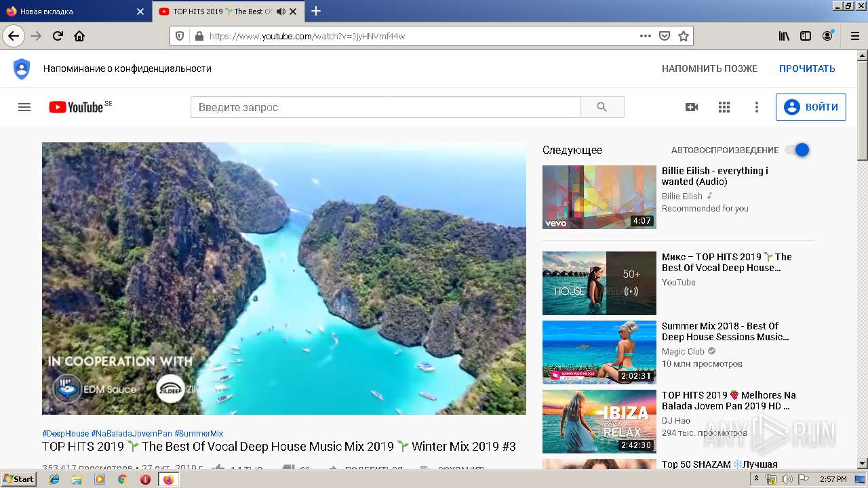Click the #DeepHouse hashtag
Screen dimensions: 868x488
tap(65, 434)
